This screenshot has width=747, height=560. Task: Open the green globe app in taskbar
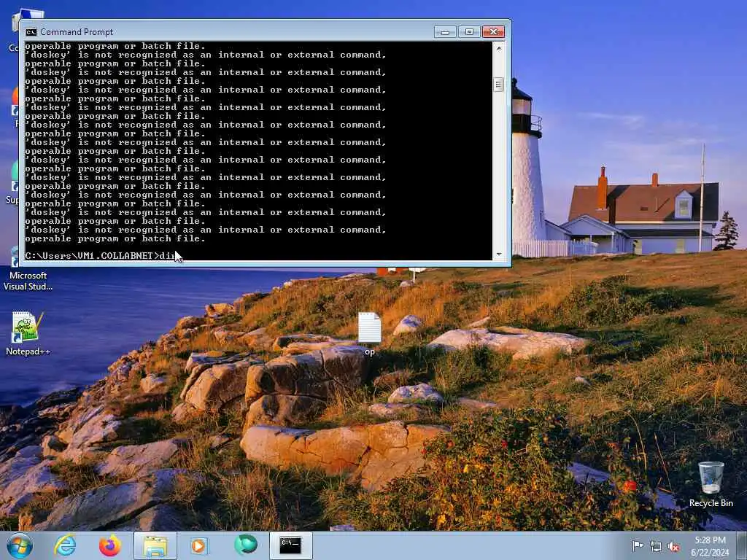tap(246, 545)
